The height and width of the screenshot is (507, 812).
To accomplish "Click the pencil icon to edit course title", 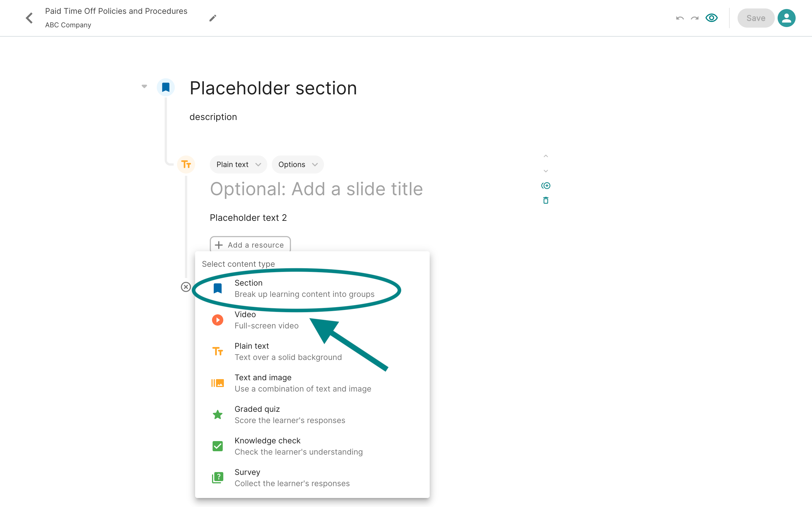I will [213, 18].
